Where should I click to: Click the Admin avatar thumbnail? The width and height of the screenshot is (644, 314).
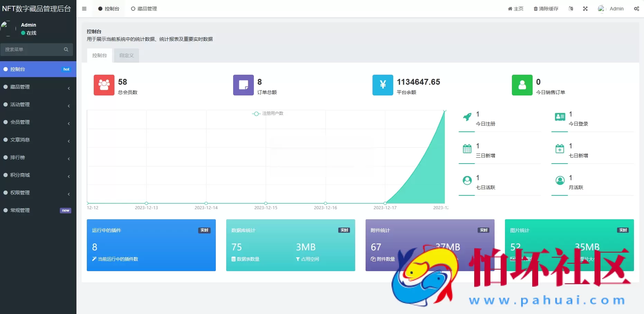(601, 9)
